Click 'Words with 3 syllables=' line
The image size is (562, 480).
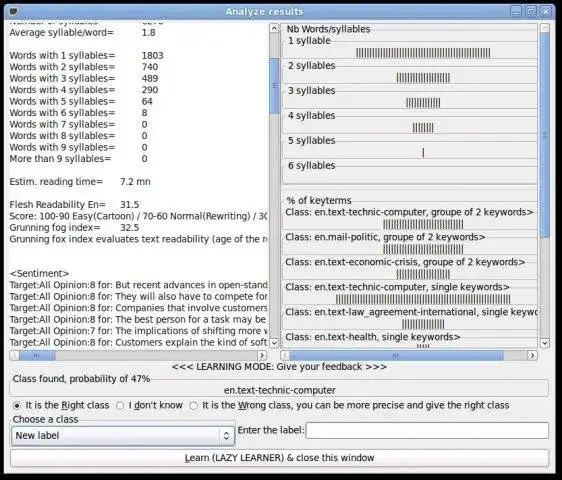84,79
